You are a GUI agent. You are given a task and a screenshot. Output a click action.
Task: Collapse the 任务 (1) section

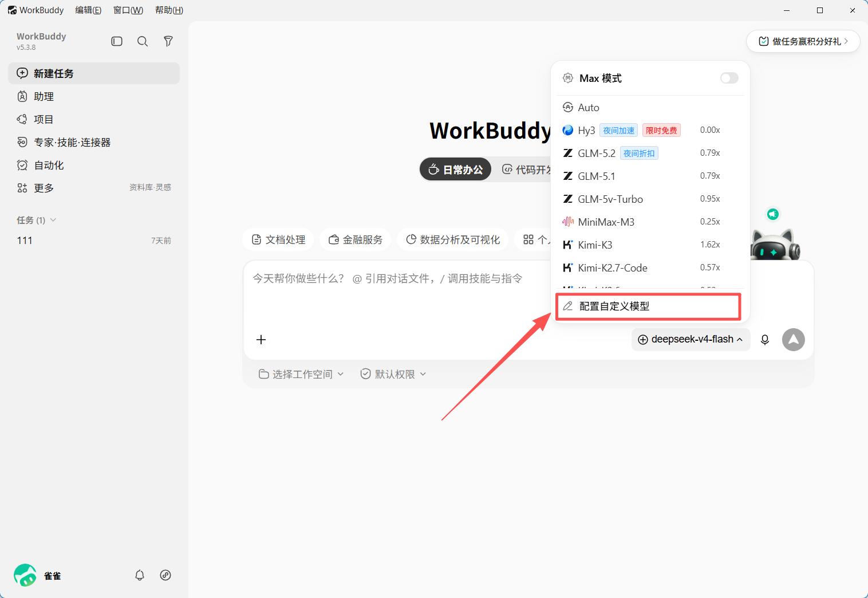(37, 220)
